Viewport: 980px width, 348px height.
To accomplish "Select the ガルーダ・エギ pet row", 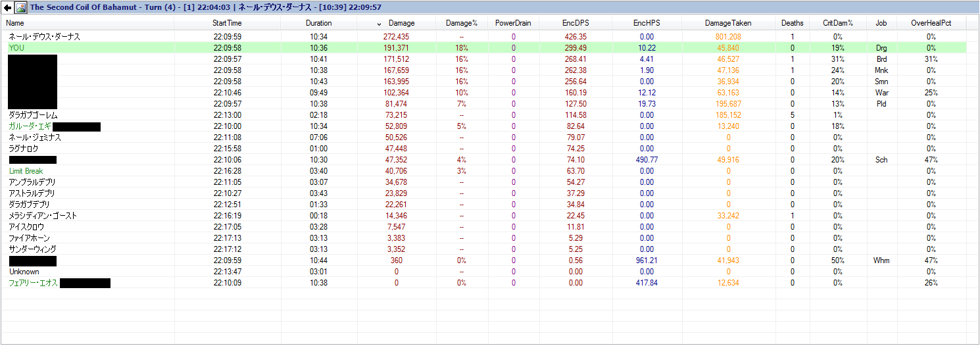I will tap(485, 126).
